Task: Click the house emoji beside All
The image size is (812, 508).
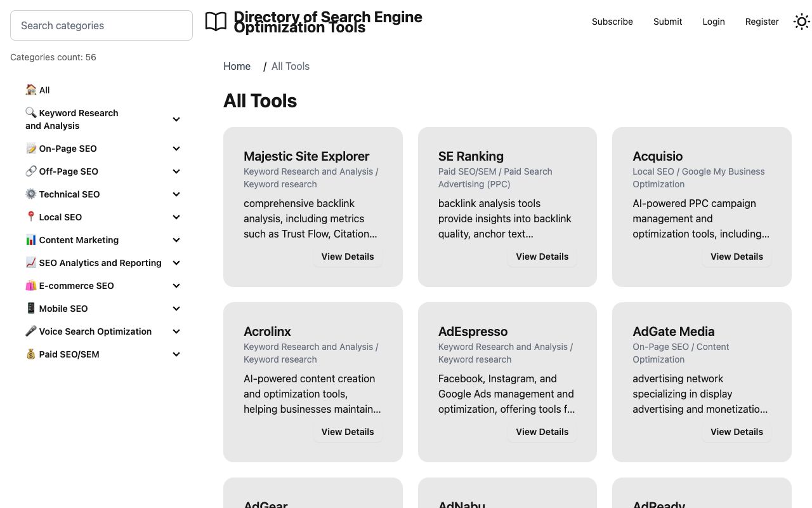Action: (x=31, y=90)
